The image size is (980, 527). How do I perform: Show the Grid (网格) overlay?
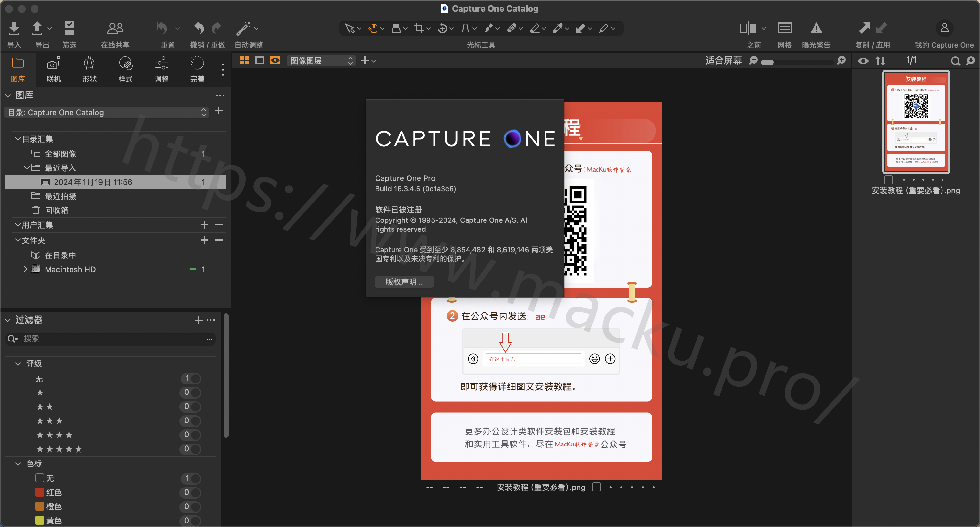click(x=785, y=28)
